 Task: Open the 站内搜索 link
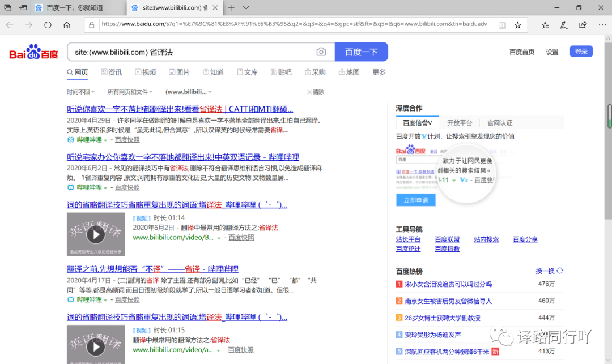coord(486,239)
